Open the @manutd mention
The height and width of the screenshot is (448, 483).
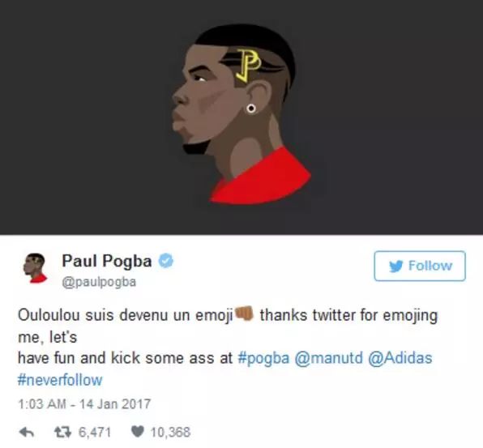[329, 358]
